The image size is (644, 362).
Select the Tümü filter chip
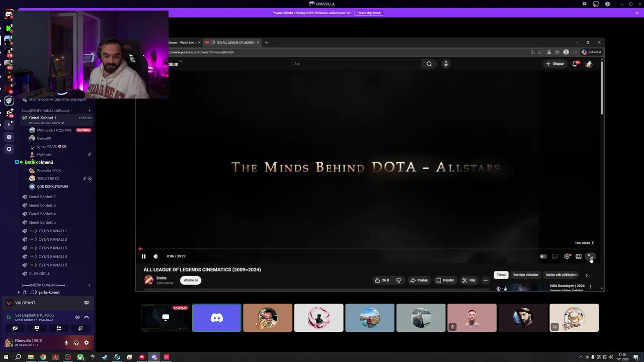tap(501, 275)
